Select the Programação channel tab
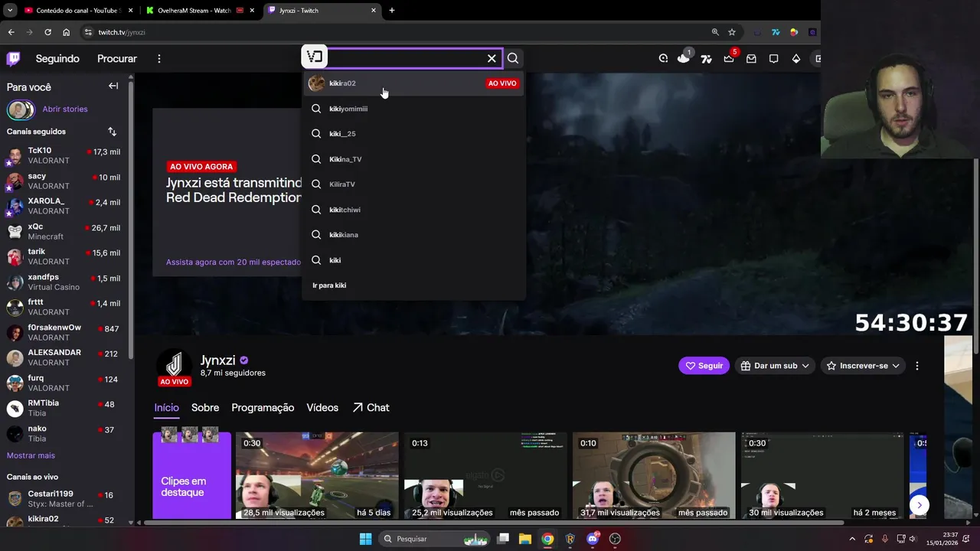Image resolution: width=980 pixels, height=551 pixels. (x=263, y=408)
